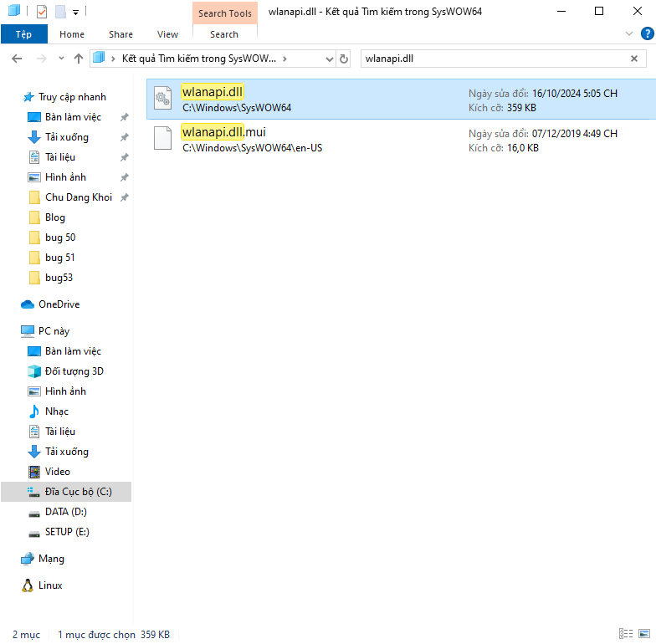Switch to the View ribbon tab
The width and height of the screenshot is (656, 644).
point(167,34)
